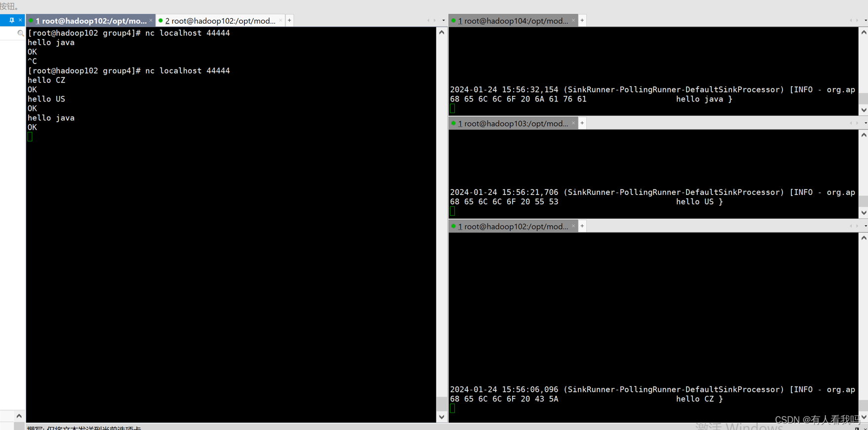Click the hex line '68 65 6C 6C 6F 20 55 53'
The width and height of the screenshot is (868, 430).
504,201
